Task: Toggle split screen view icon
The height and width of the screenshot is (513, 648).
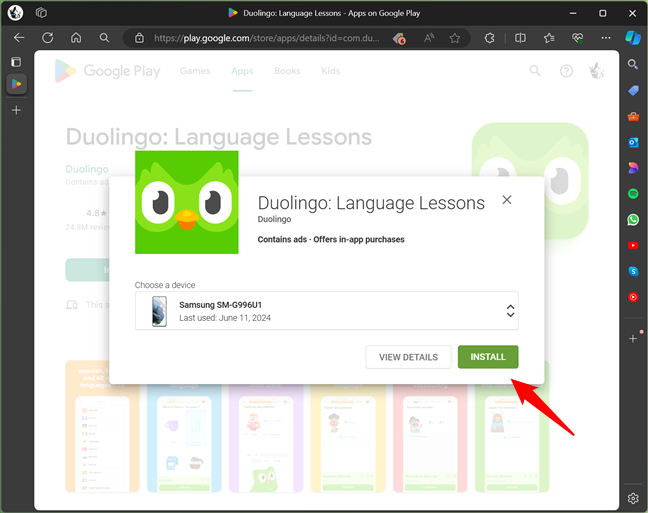Action: click(520, 38)
